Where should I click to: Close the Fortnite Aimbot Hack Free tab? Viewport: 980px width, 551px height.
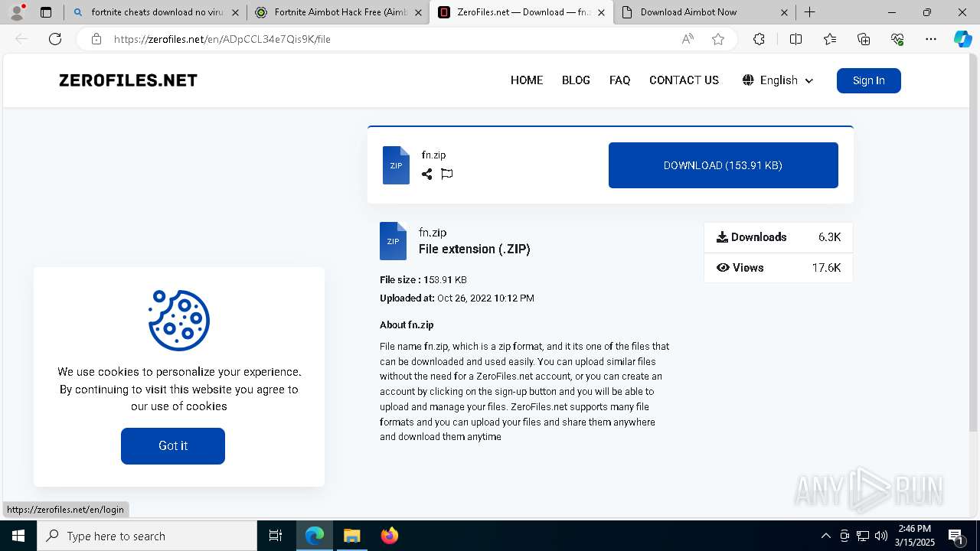418,12
